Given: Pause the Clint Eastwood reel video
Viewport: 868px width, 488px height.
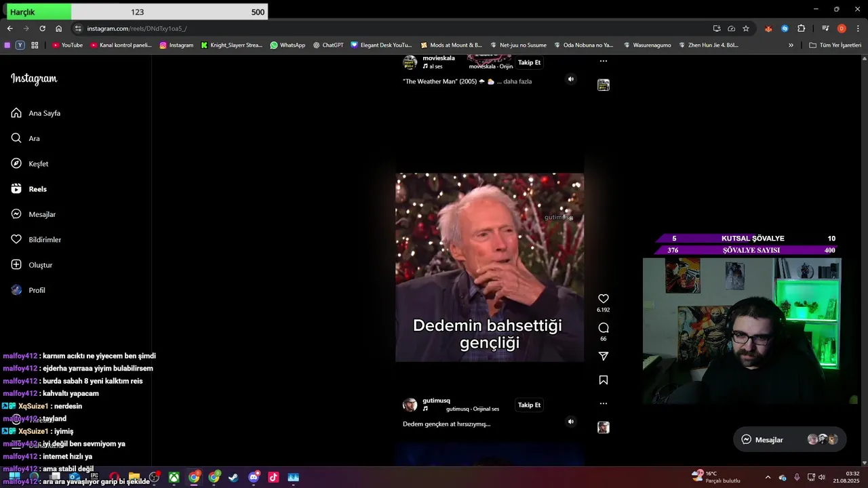Looking at the screenshot, I should 490,267.
